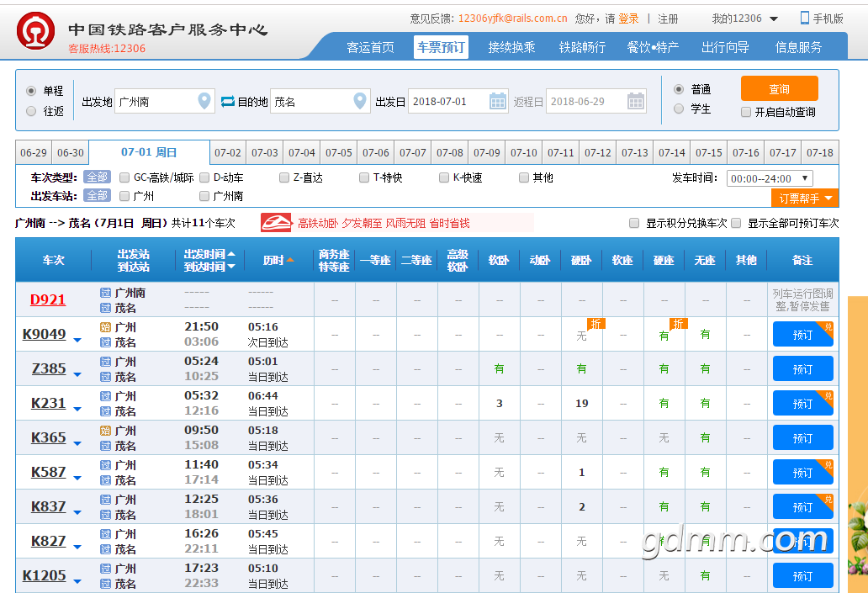
Task: Check 显示积分兑换车次 checkbox
Action: [634, 223]
